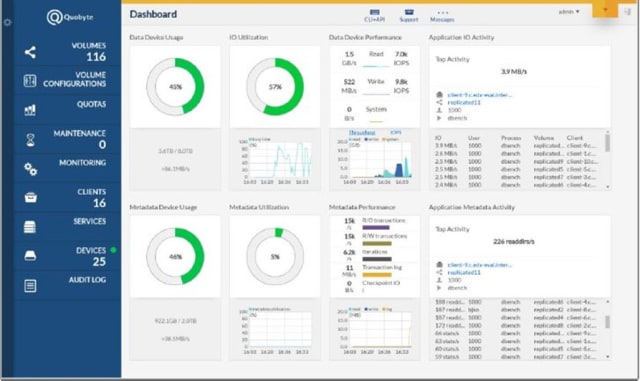Click the IO Utilization 57% donut chart
The width and height of the screenshot is (640, 381).
click(275, 87)
